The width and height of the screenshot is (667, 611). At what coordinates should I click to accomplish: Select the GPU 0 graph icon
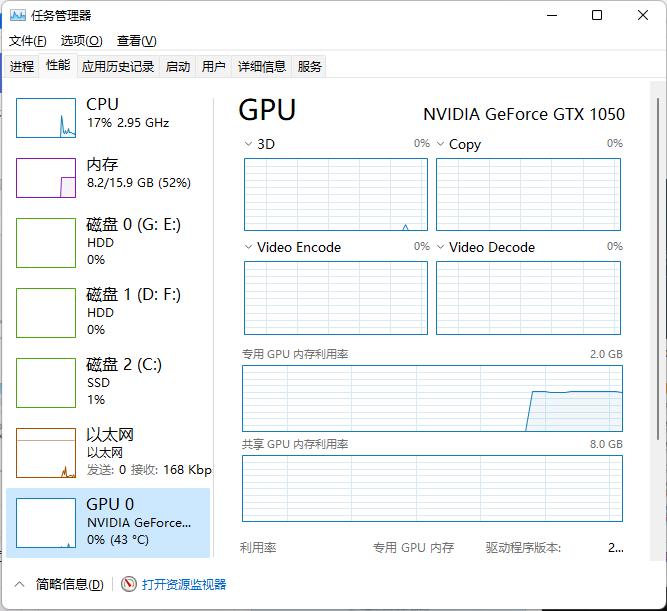click(46, 522)
